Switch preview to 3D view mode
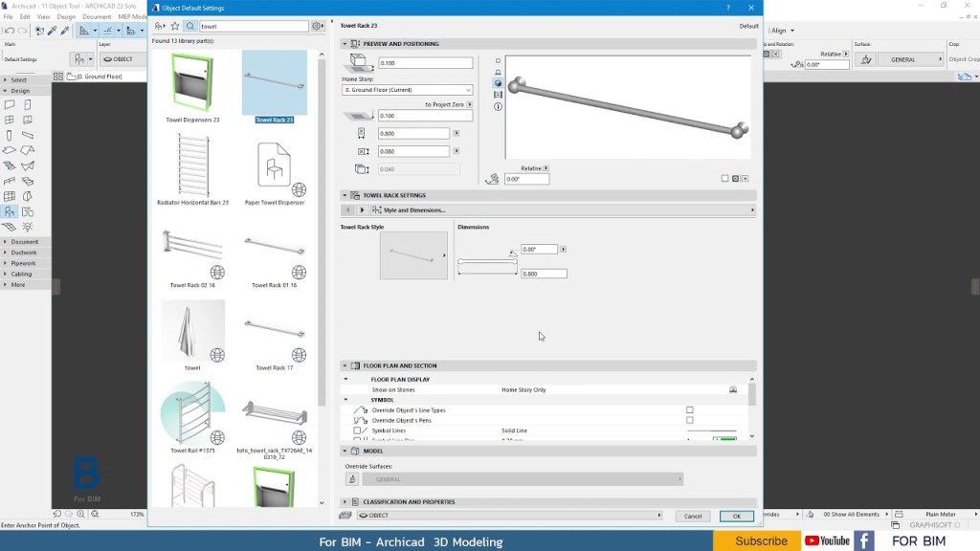 [498, 81]
